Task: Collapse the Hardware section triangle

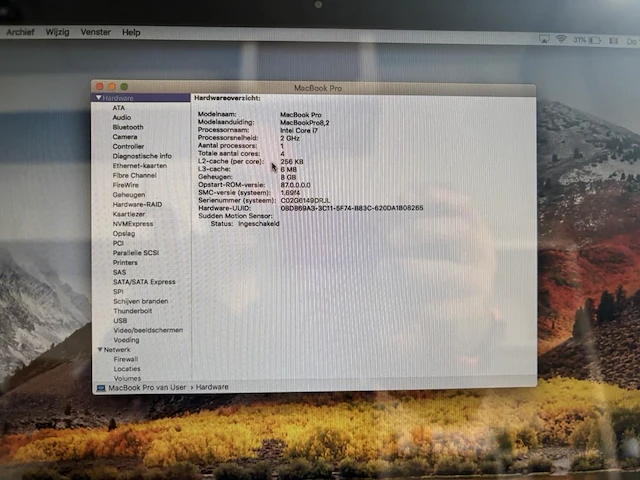Action: (x=98, y=98)
